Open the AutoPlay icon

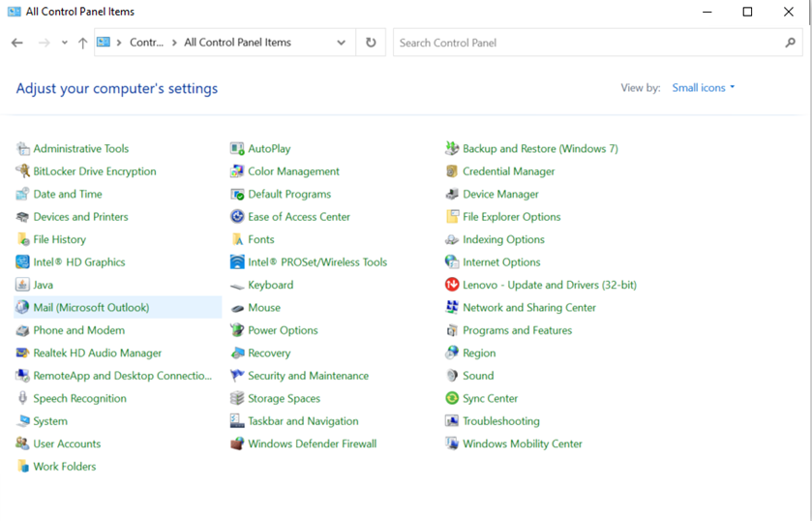pos(237,149)
